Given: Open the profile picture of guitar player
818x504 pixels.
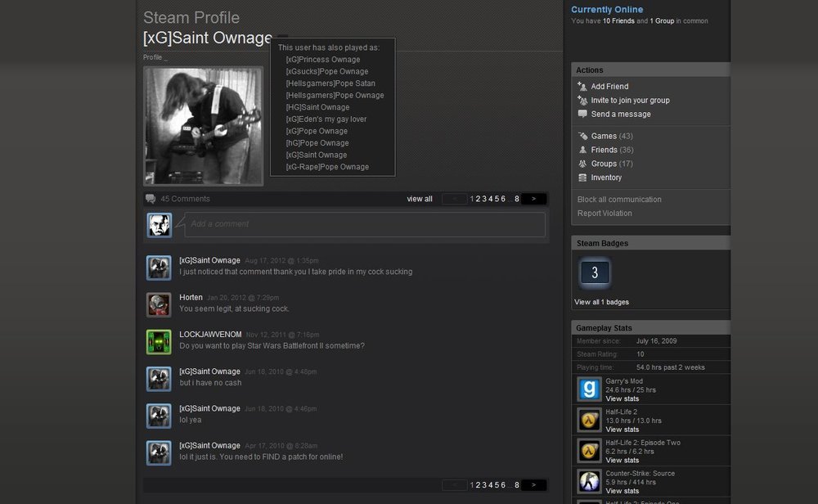Looking at the screenshot, I should pyautogui.click(x=204, y=126).
